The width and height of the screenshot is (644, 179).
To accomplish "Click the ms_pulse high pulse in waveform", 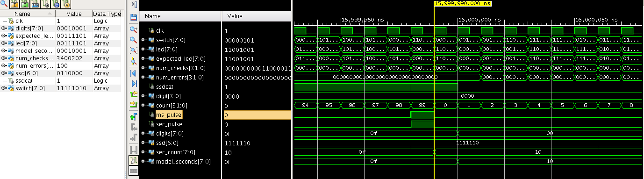I will 422,115.
